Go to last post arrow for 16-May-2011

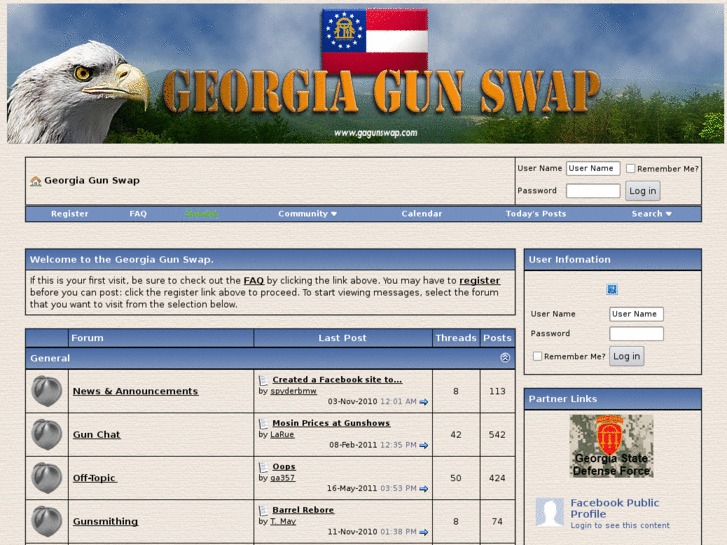[423, 488]
